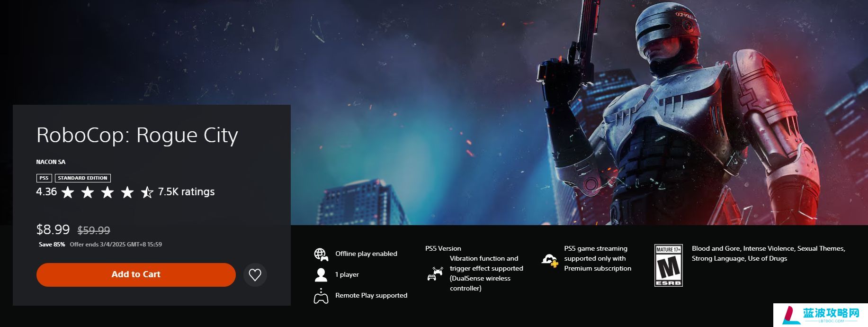Click the Save 85% discount label
The width and height of the screenshot is (868, 327).
point(52,245)
